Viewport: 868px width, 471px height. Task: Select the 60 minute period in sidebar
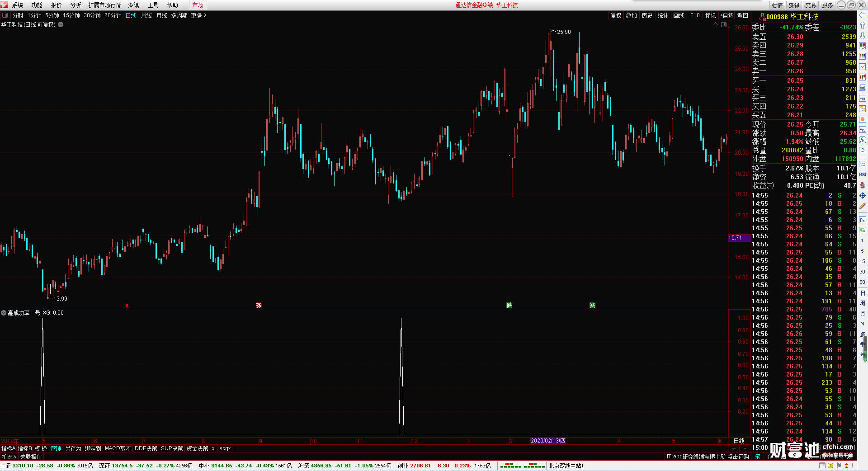[863, 282]
